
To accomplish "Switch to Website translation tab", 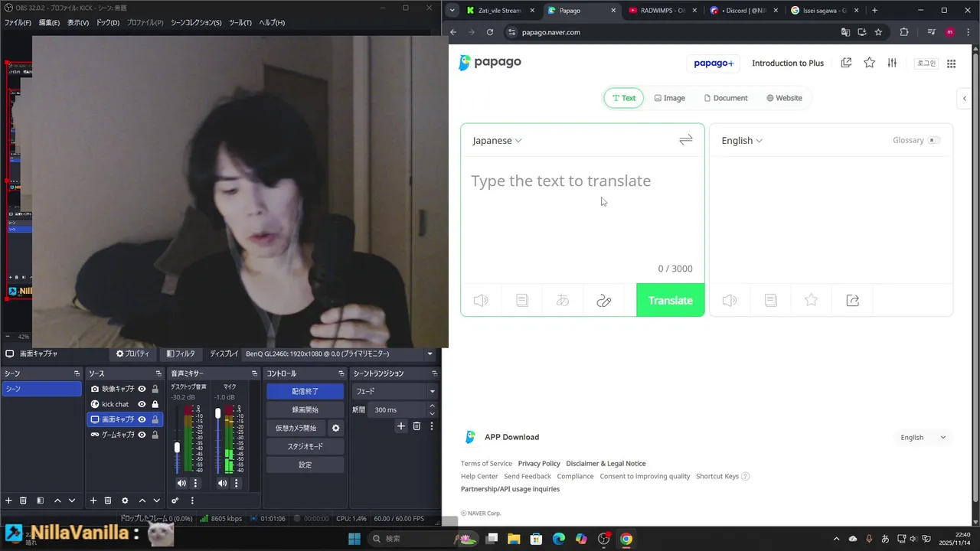I will click(x=784, y=98).
